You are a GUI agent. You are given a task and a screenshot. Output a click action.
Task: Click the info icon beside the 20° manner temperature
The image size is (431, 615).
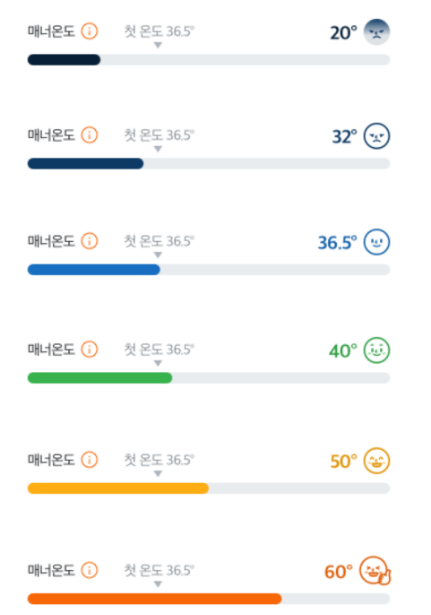89,31
